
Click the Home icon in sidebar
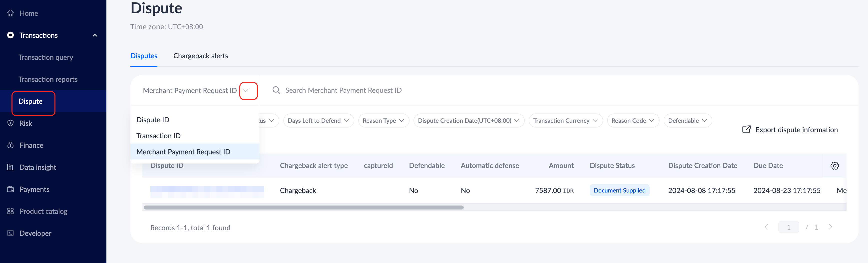click(10, 13)
